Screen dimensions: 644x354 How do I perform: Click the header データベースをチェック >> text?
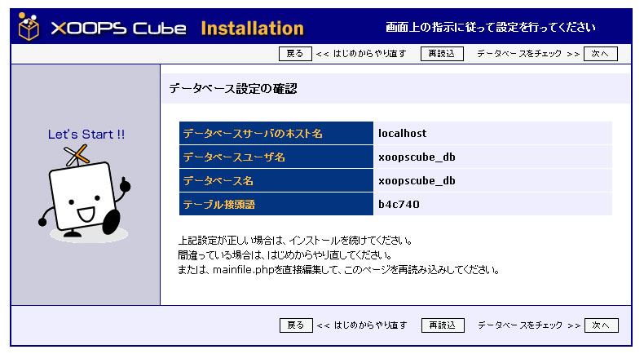coord(528,54)
